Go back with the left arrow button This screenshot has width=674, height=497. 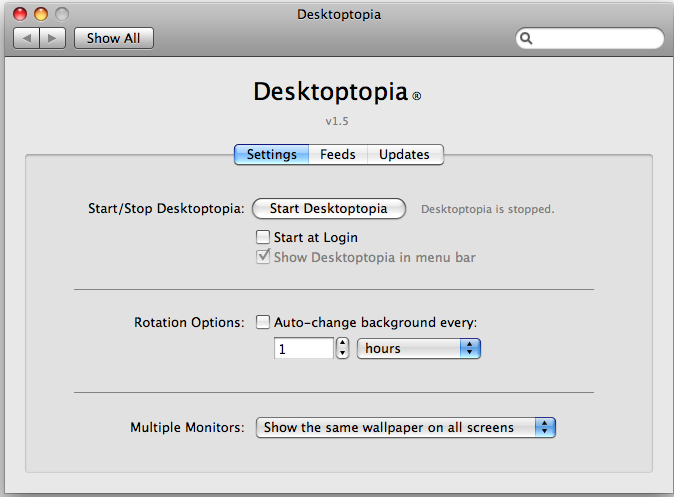(27, 38)
